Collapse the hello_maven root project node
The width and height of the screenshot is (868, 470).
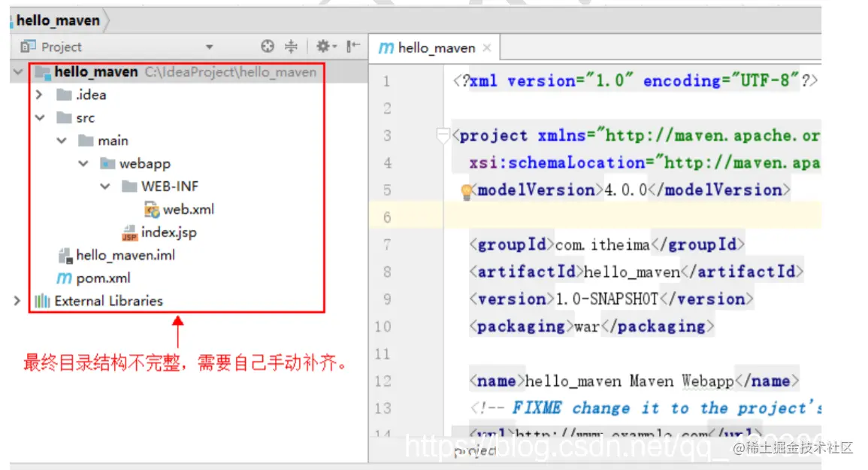tap(18, 71)
